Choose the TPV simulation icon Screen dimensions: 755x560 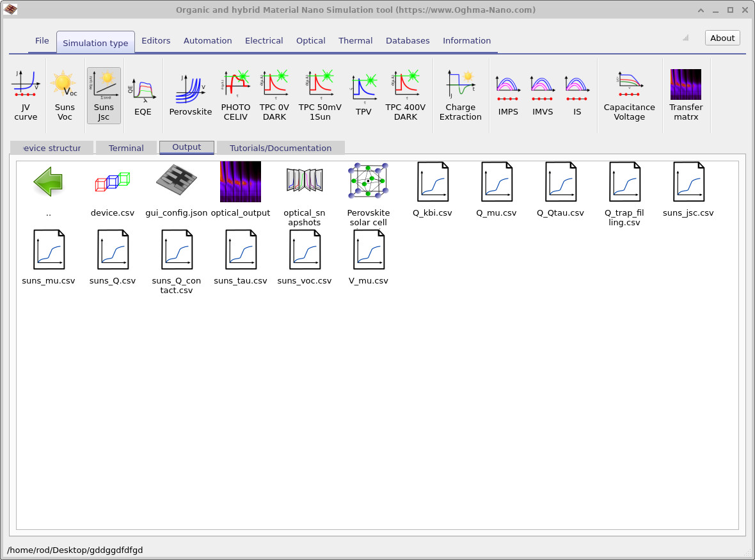363,95
